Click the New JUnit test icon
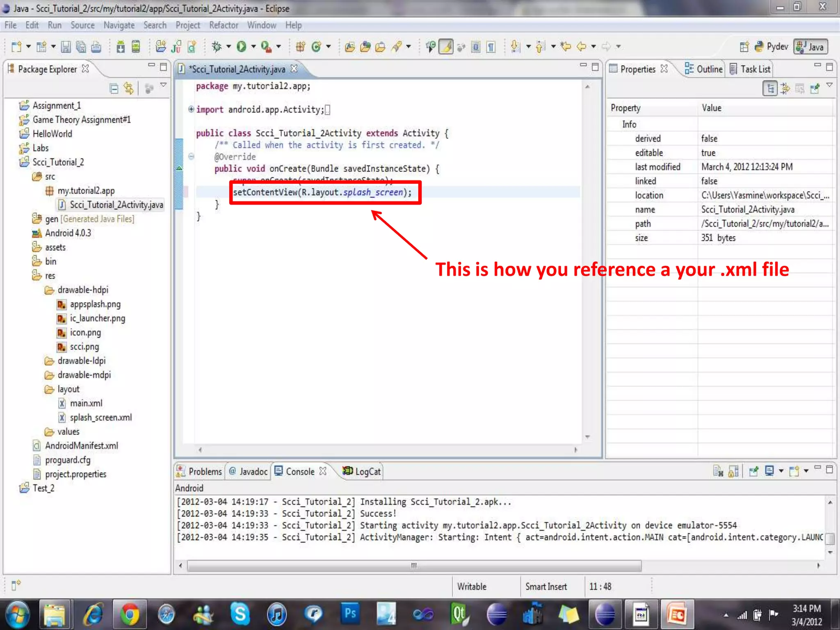Image resolution: width=840 pixels, height=630 pixels. click(176, 47)
